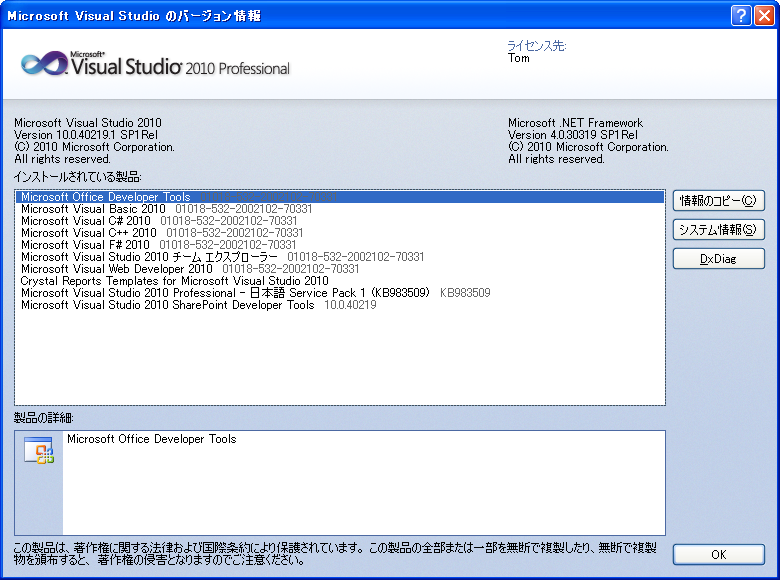Choose Microsoft Visual C++ 2010 in list

tap(89, 233)
